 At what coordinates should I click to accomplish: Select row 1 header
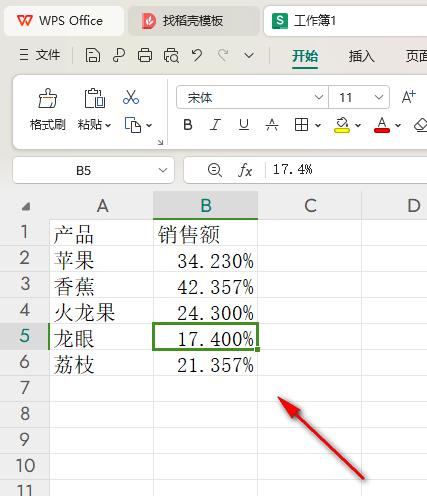click(25, 232)
